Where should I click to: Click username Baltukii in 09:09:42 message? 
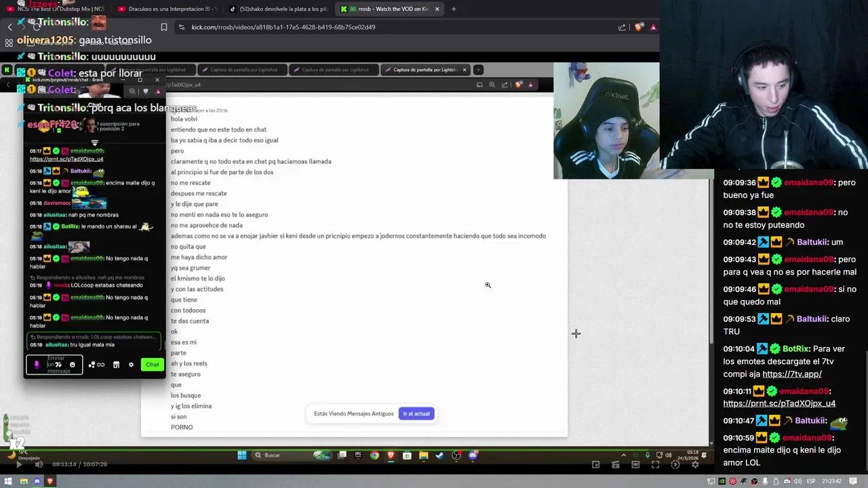(x=812, y=242)
